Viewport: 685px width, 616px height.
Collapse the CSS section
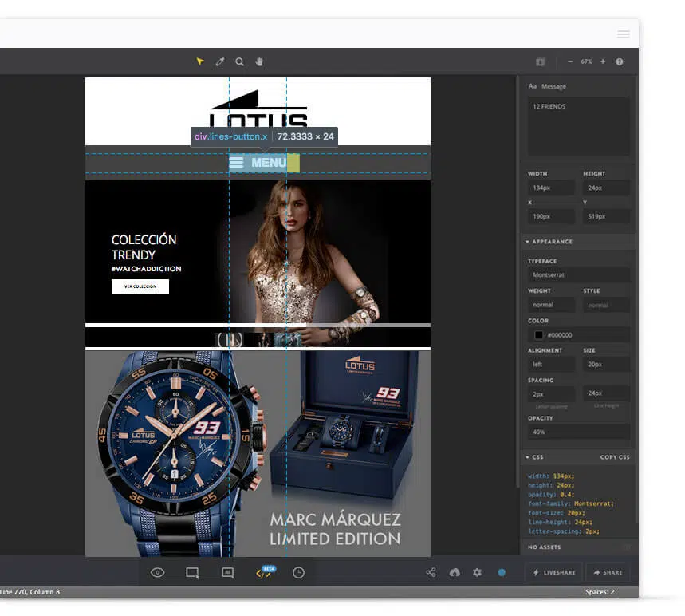(x=535, y=457)
